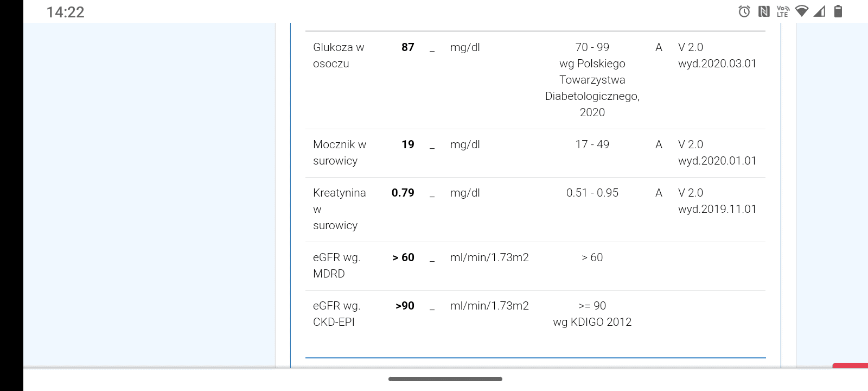This screenshot has width=868, height=391.
Task: Tap the red button at bottom-right corner
Action: pyautogui.click(x=852, y=366)
